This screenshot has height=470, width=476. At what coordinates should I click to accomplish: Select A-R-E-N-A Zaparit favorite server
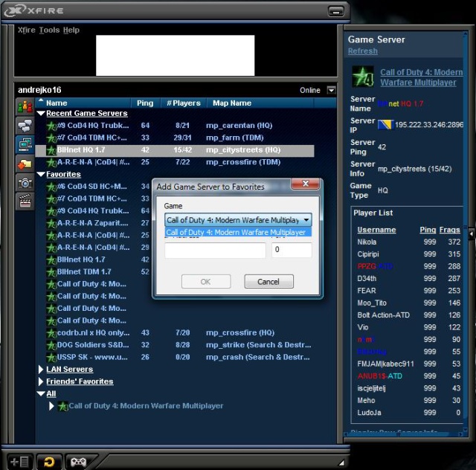[94, 223]
